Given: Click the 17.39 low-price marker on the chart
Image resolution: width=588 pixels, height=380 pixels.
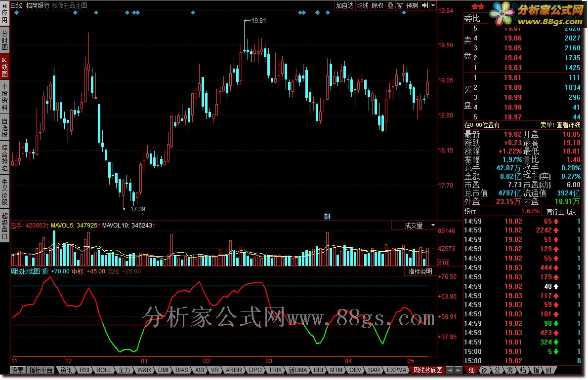Looking at the screenshot, I should tap(137, 209).
